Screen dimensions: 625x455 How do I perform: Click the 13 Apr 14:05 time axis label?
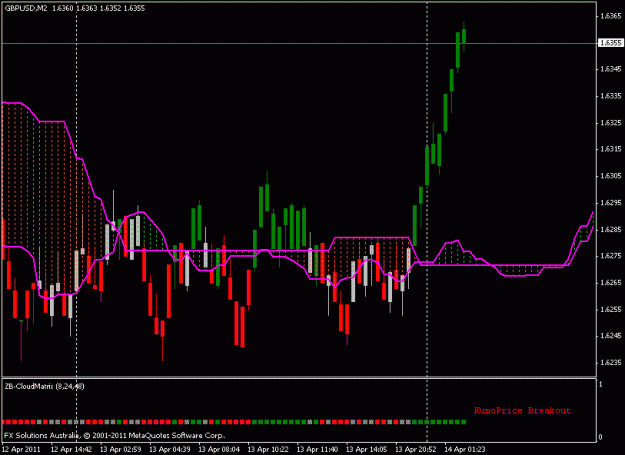(367, 449)
